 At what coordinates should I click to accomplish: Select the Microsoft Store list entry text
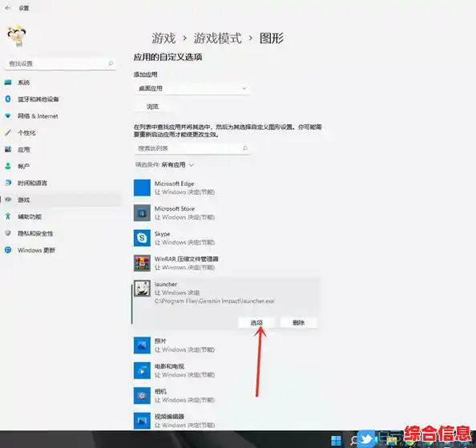point(175,209)
